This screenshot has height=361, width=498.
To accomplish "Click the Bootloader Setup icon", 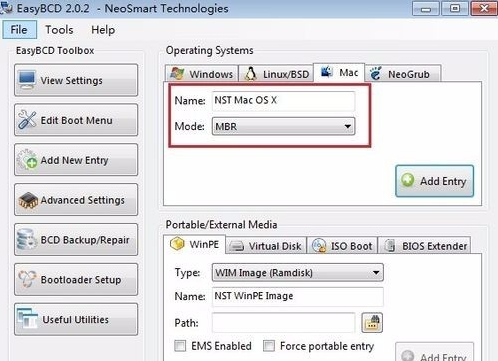I will click(27, 279).
